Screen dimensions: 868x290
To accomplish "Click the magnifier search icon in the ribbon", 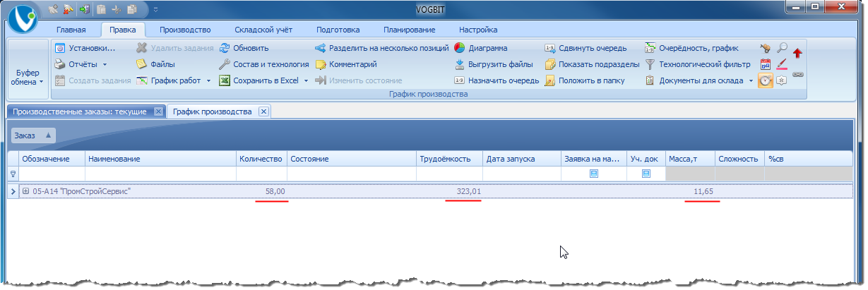I will click(782, 48).
